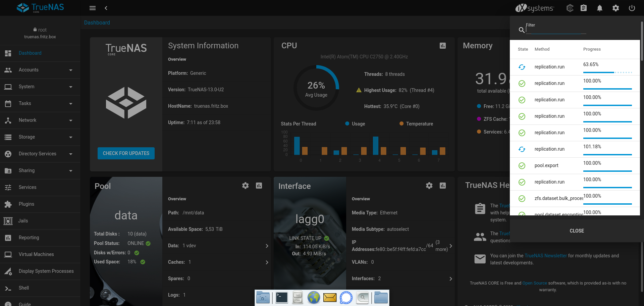Image resolution: width=644 pixels, height=306 pixels.
Task: Click the search icon beside Filter
Action: 522,30
